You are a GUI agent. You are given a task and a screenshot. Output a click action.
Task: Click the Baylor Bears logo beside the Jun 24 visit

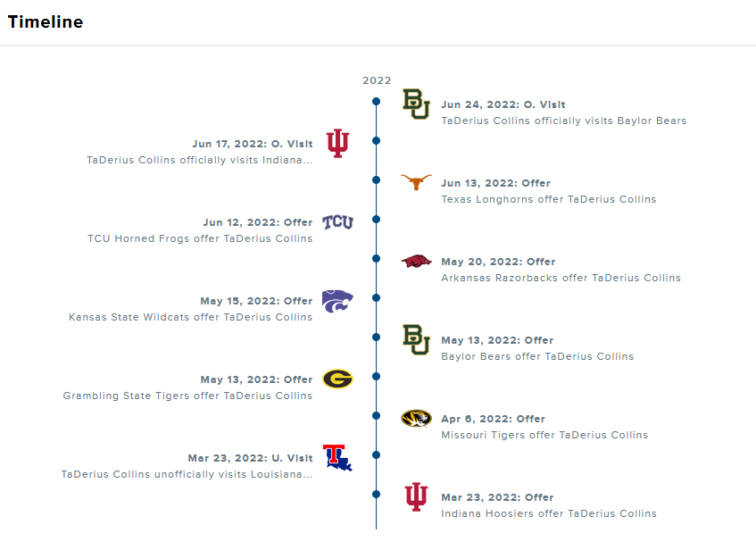416,104
